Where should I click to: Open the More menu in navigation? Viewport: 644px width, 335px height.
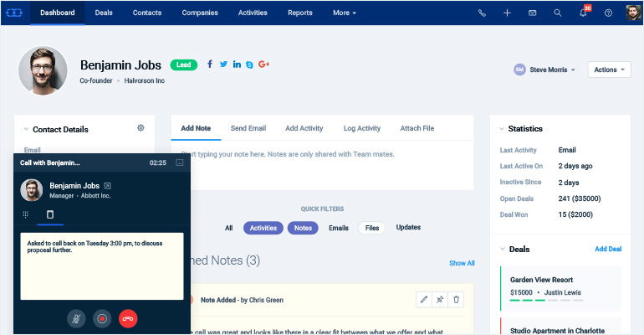click(344, 13)
